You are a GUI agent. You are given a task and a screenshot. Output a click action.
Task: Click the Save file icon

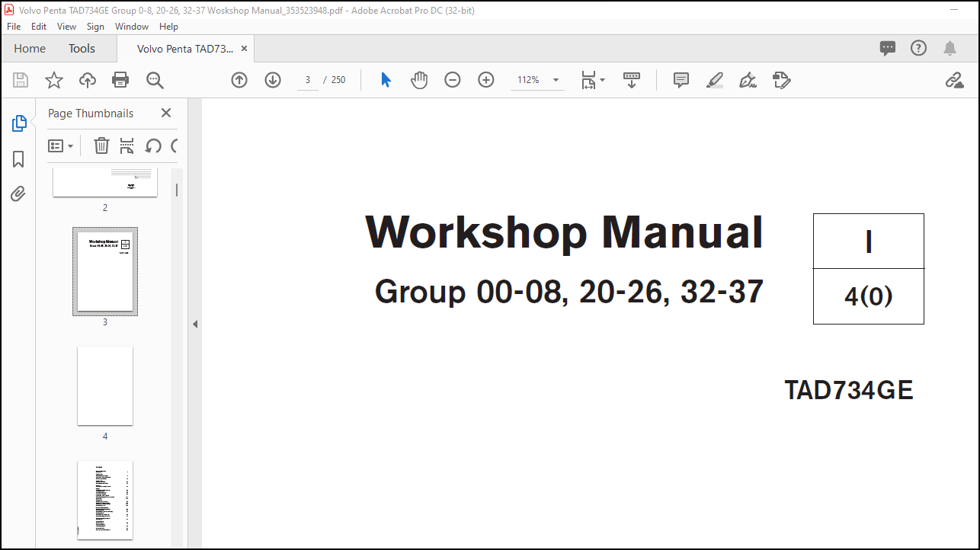21,80
